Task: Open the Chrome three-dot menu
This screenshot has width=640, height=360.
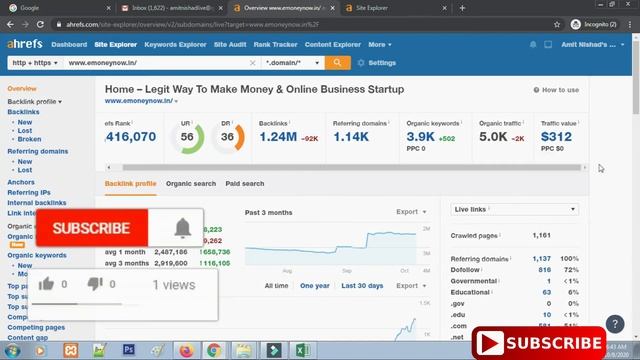Action: pyautogui.click(x=630, y=24)
